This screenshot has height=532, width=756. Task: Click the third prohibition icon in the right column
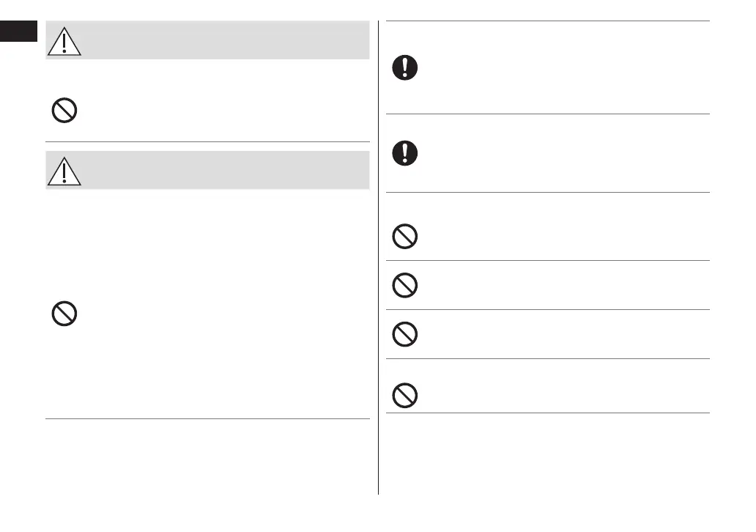point(405,334)
